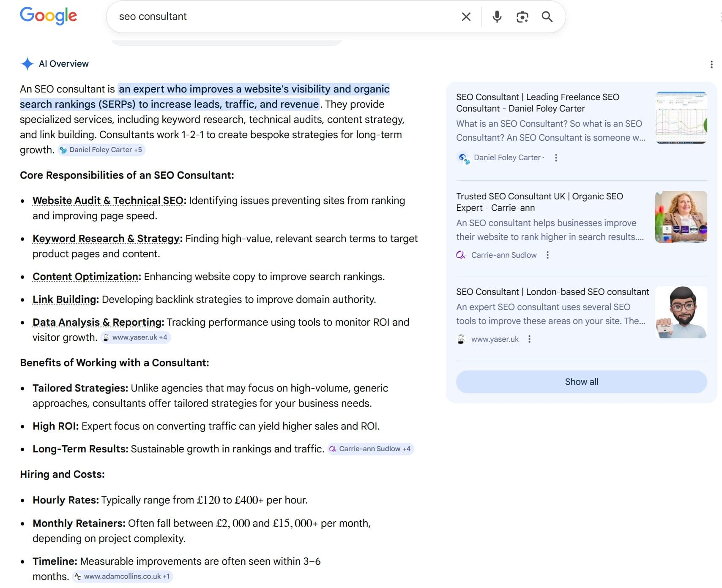Viewport: 722px width, 588px height.
Task: Open the 'London-based SEO consultant' source title
Action: [552, 292]
